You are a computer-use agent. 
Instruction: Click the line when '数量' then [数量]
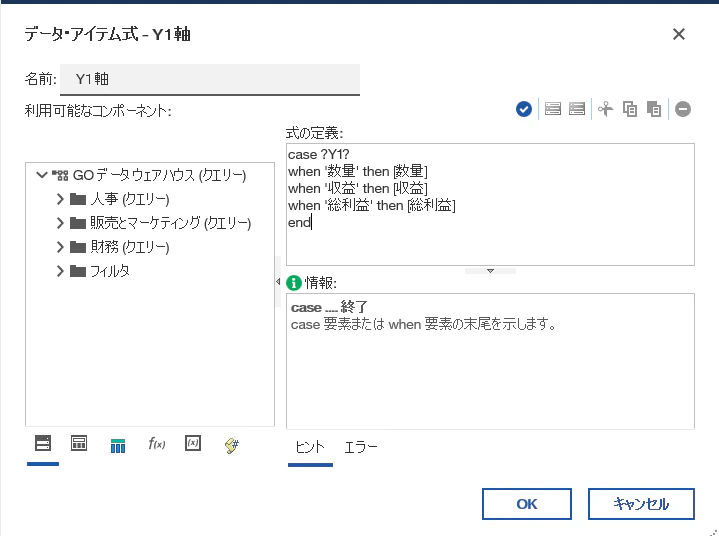click(x=358, y=171)
